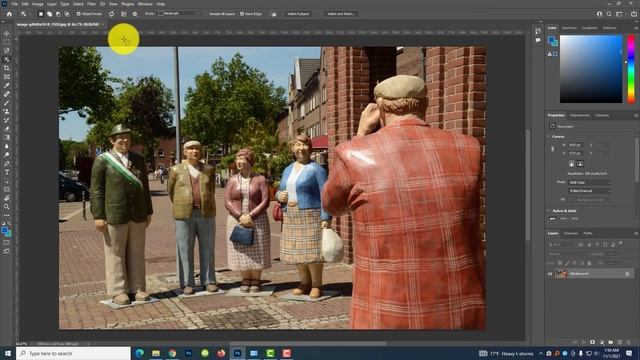
Task: Open the layer filter Kind dropdown
Action: pos(562,244)
